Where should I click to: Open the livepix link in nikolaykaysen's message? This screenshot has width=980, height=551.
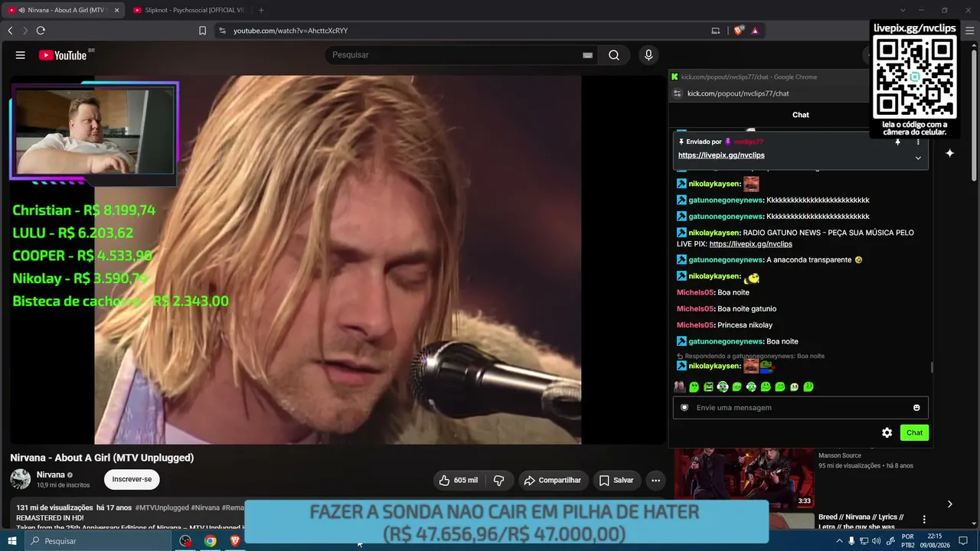click(x=750, y=244)
